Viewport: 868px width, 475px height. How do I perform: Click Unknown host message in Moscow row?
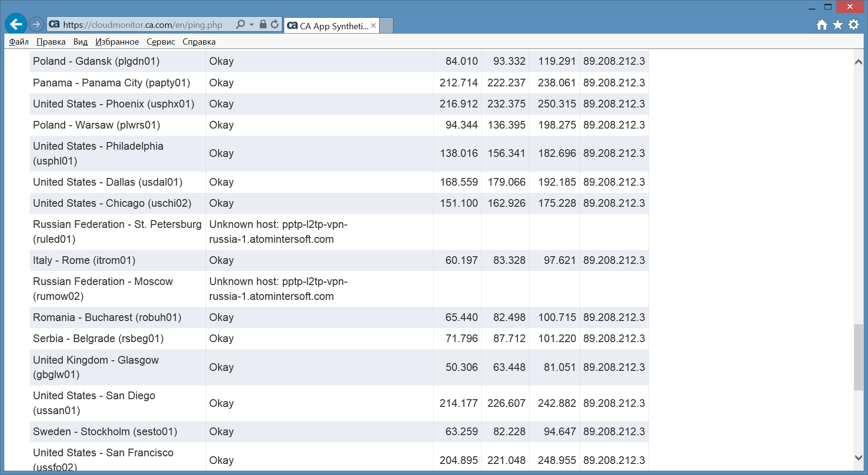pos(278,289)
